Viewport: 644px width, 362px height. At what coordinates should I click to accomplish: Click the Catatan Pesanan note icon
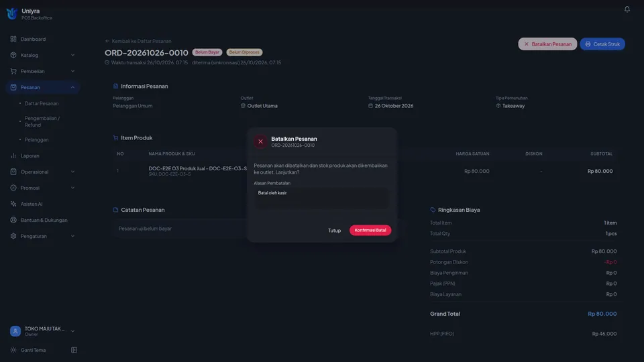[115, 210]
